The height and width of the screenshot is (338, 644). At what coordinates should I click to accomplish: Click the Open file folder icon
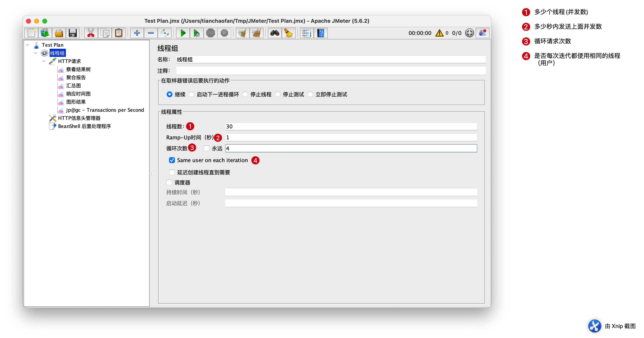[x=59, y=33]
